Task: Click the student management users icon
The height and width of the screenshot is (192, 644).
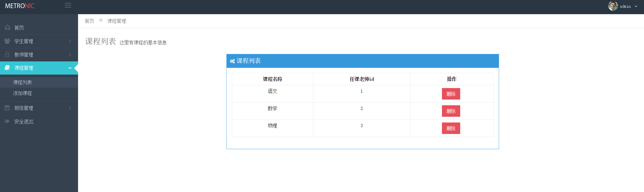Action: click(7, 41)
